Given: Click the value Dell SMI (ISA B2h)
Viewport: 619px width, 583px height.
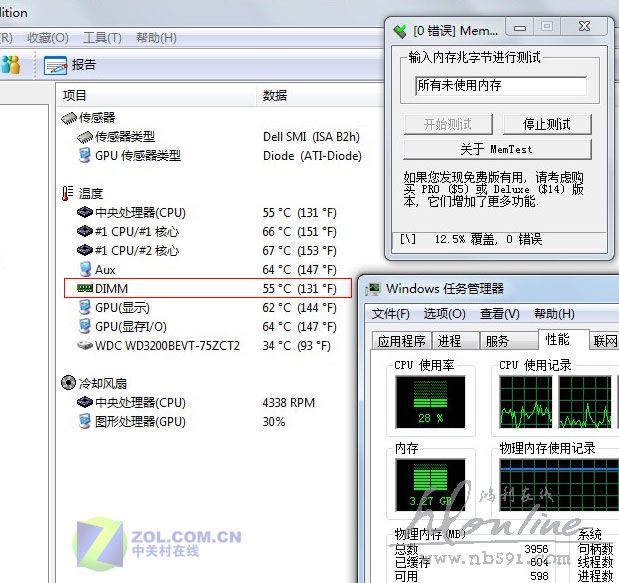Looking at the screenshot, I should (311, 137).
